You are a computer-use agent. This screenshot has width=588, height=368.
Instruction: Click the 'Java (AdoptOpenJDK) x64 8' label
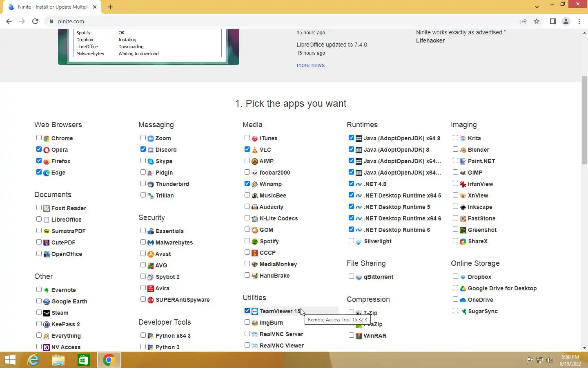(402, 138)
